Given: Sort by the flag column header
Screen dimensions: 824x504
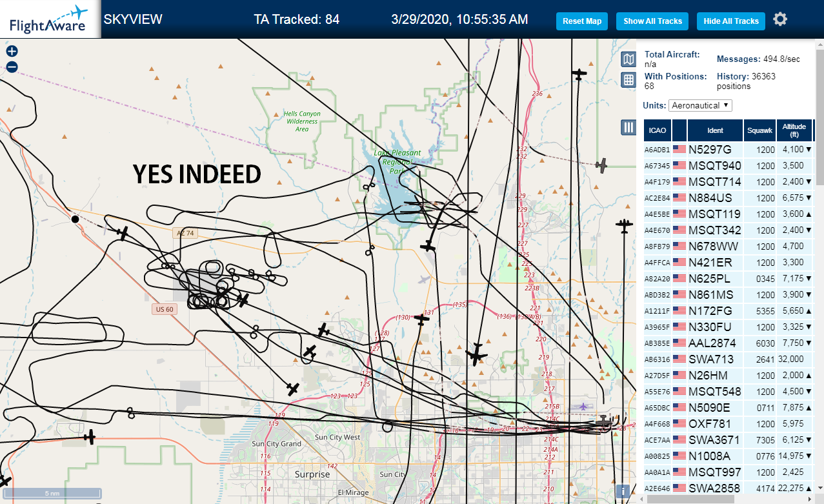Looking at the screenshot, I should 679,130.
